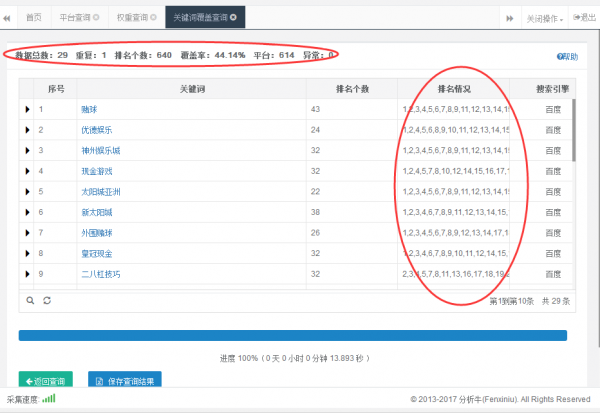The width and height of the screenshot is (600, 413).
Task: Click the 保存查询结果 button
Action: pos(124,381)
